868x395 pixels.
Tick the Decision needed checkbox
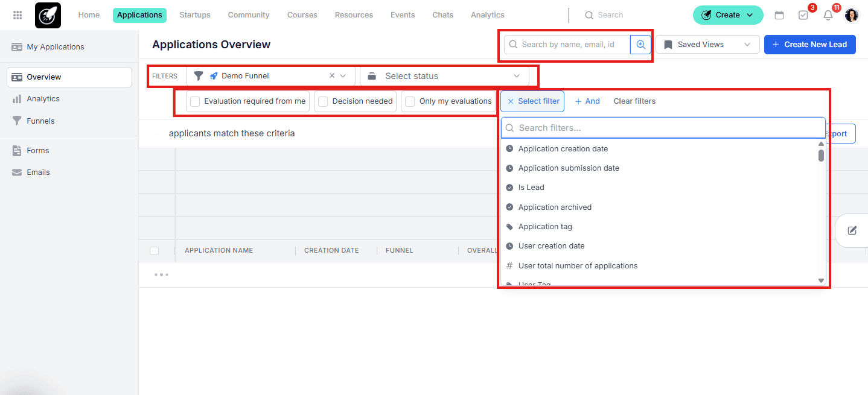tap(323, 101)
